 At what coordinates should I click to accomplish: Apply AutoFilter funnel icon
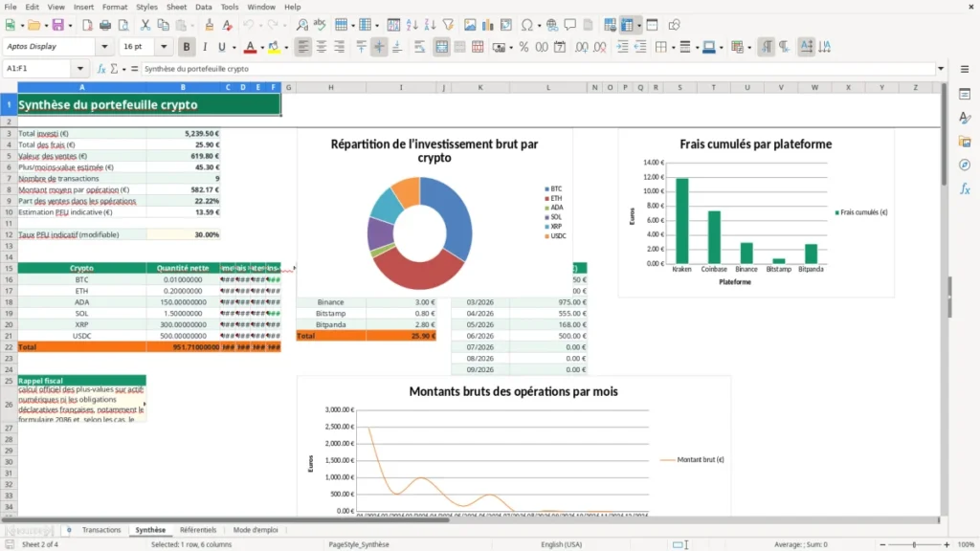[x=448, y=25]
